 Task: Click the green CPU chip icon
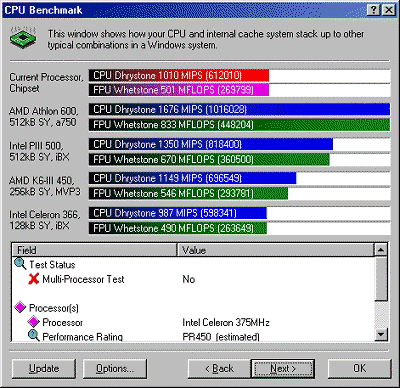point(23,37)
